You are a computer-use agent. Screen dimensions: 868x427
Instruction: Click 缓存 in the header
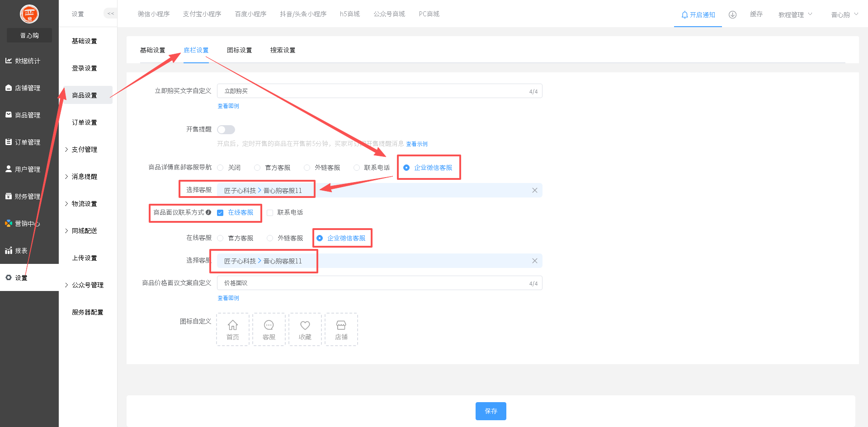click(x=756, y=14)
